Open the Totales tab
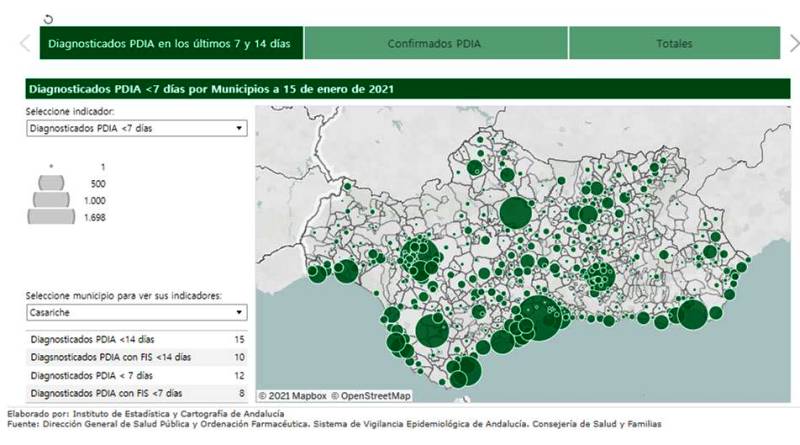800x445 pixels. (x=674, y=43)
